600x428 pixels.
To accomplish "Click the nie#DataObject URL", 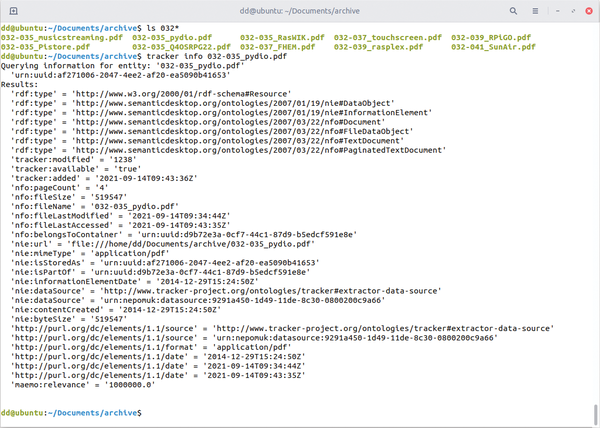I will point(235,103).
